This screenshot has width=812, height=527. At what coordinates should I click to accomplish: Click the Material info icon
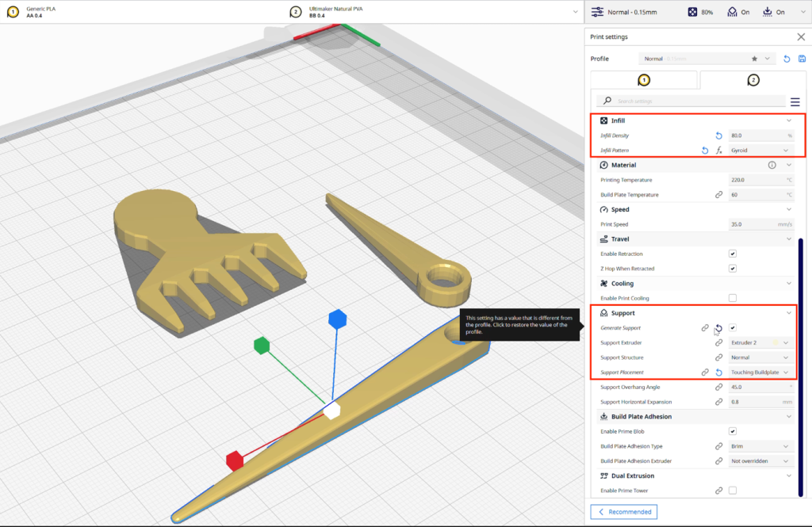[x=772, y=165]
